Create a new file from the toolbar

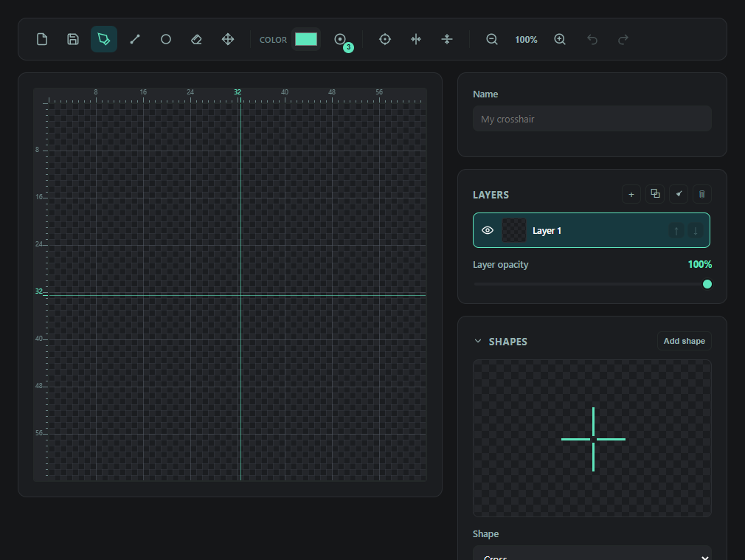pos(42,39)
